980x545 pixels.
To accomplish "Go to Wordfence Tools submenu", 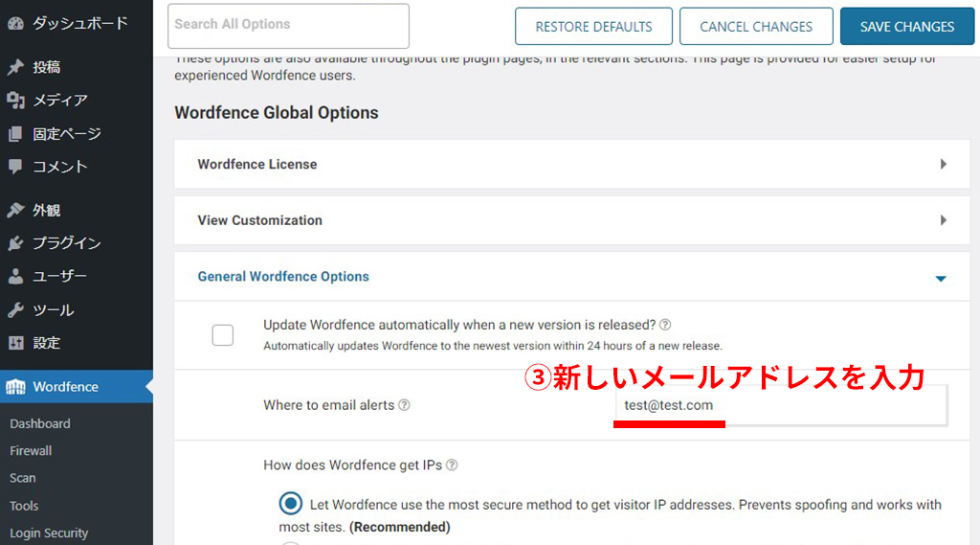I will point(24,506).
